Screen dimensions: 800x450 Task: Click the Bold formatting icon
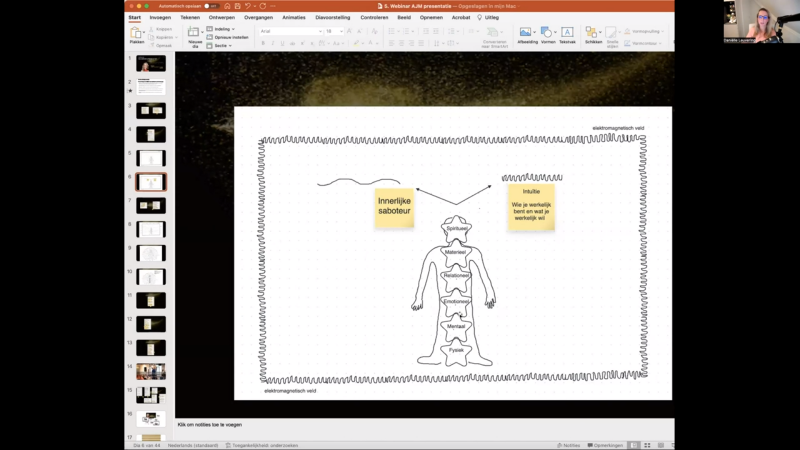pyautogui.click(x=263, y=44)
